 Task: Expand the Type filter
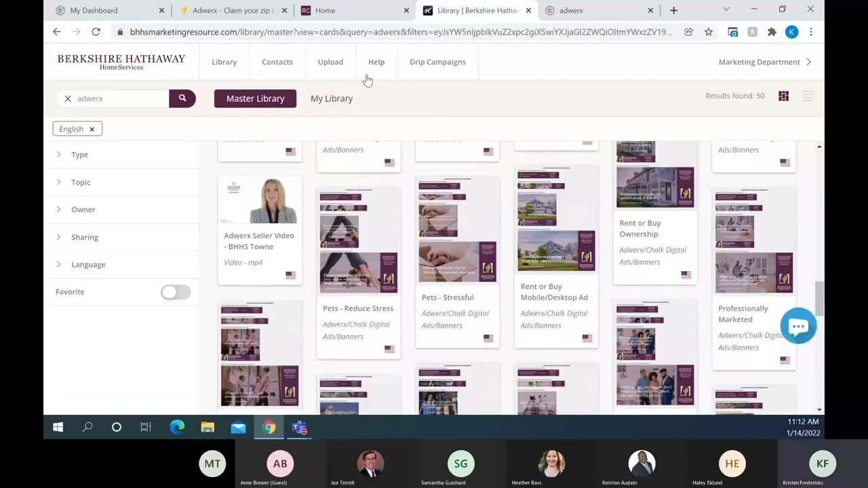pos(79,155)
